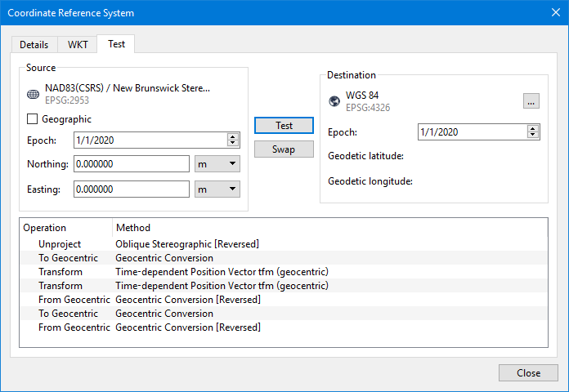Open destination CRS browse ellipsis button
Image resolution: width=569 pixels, height=392 pixels.
[x=531, y=101]
